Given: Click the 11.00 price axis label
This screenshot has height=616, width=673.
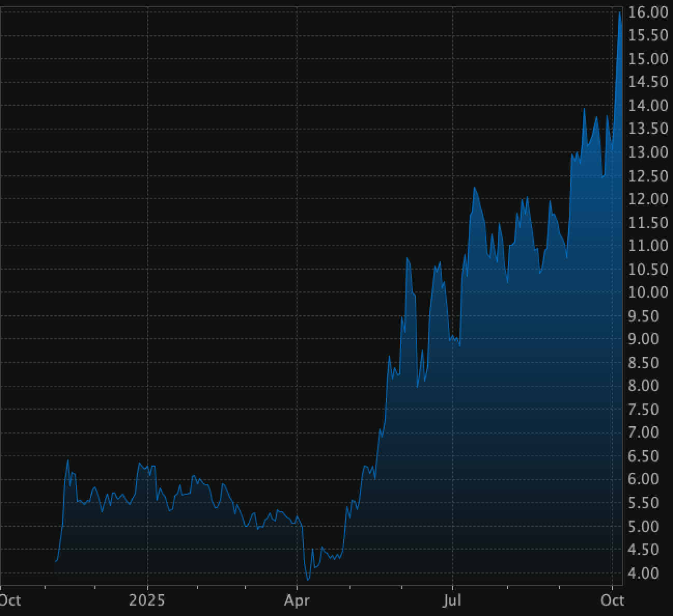Looking at the screenshot, I should click(x=648, y=246).
